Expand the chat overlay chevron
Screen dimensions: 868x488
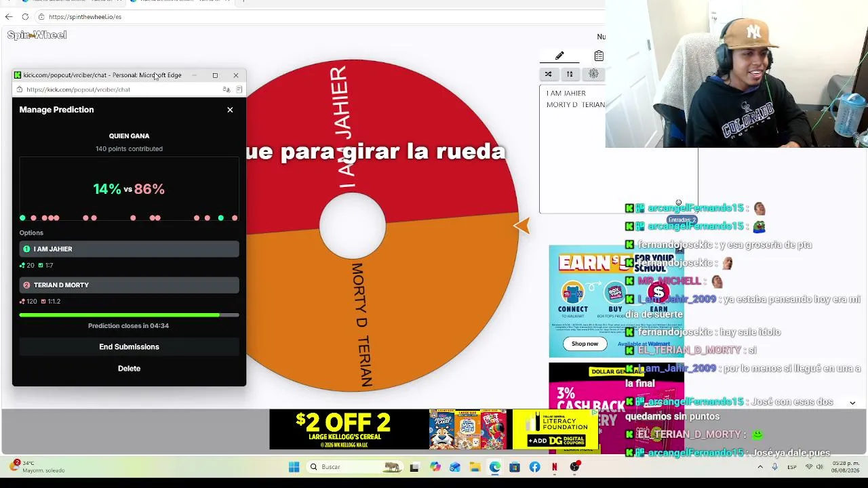point(852,403)
